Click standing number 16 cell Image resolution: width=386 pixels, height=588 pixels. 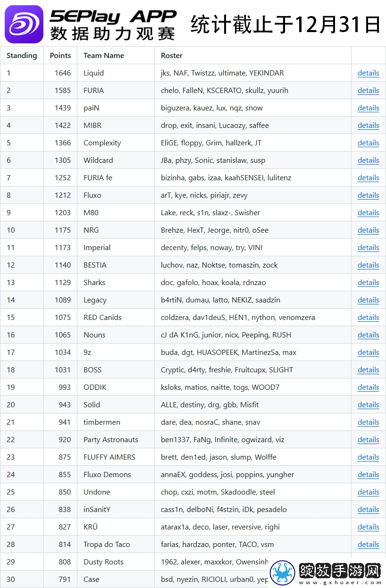[x=22, y=335]
